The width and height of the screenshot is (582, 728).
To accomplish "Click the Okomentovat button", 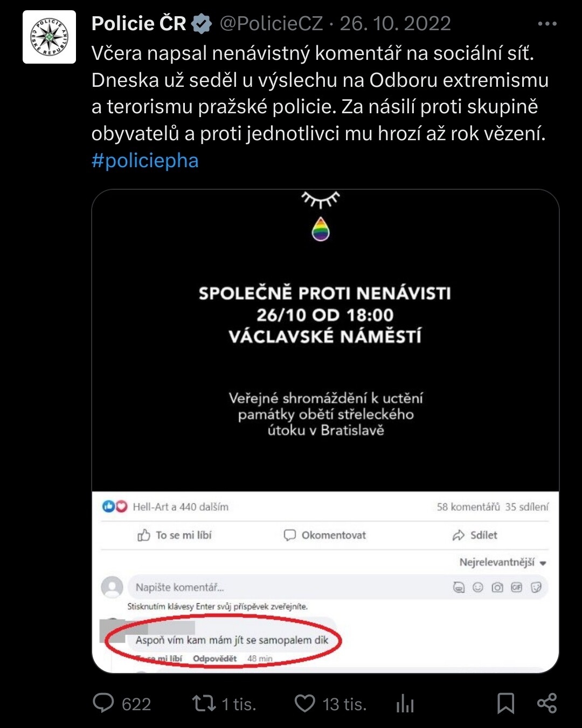I will [325, 535].
